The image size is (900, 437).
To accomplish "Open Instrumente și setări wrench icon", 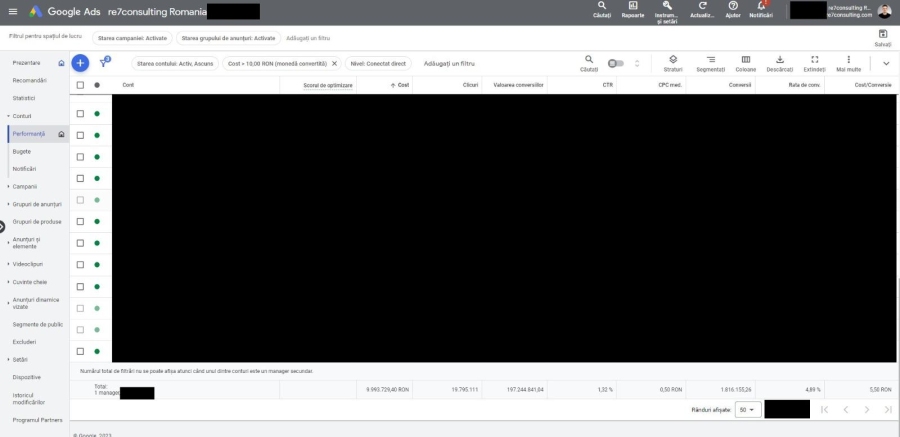I will click(666, 5).
